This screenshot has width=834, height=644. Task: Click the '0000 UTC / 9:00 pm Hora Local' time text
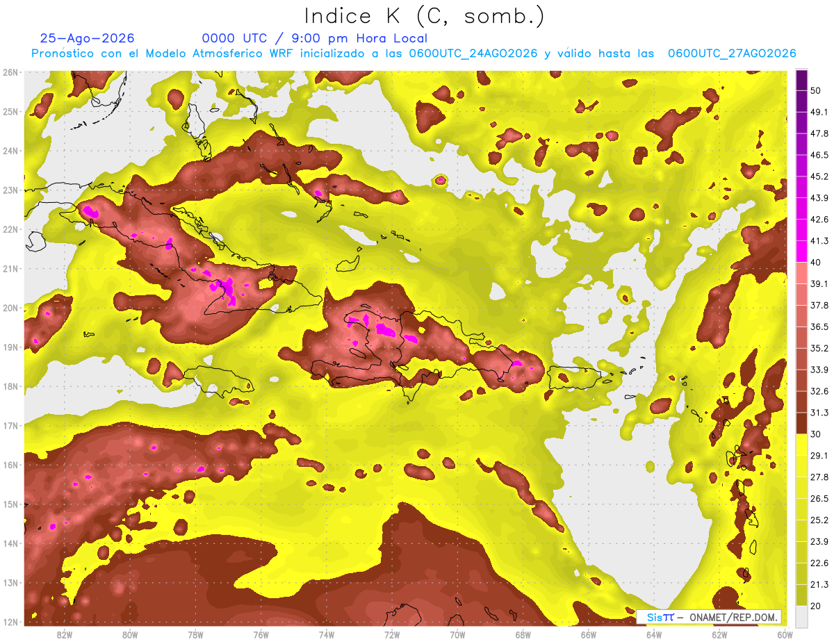coord(314,38)
